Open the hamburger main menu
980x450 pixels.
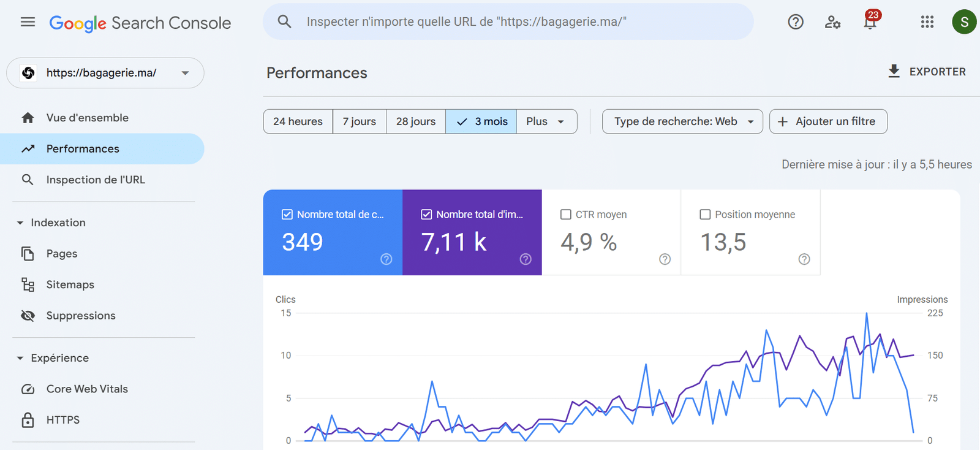[x=28, y=22]
